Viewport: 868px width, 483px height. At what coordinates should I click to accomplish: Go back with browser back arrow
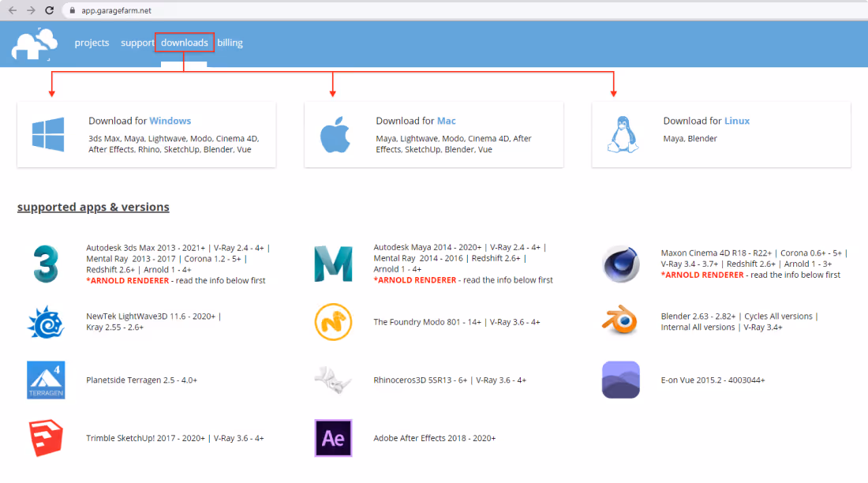(12, 10)
